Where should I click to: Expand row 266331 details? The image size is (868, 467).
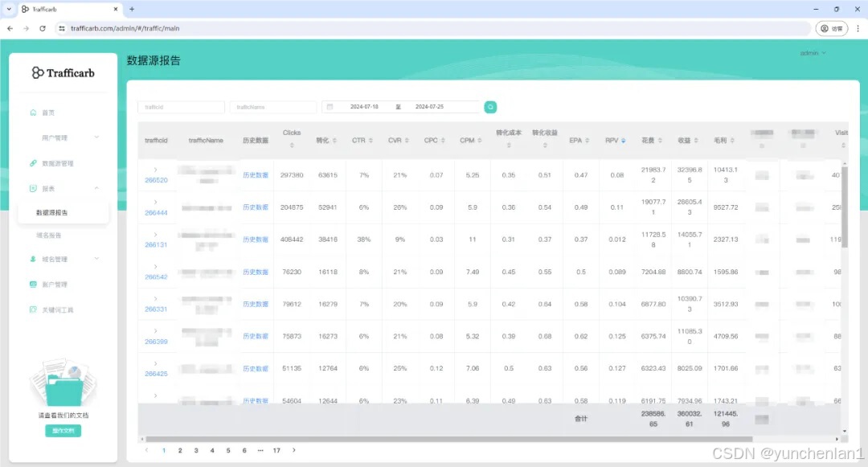coord(156,299)
